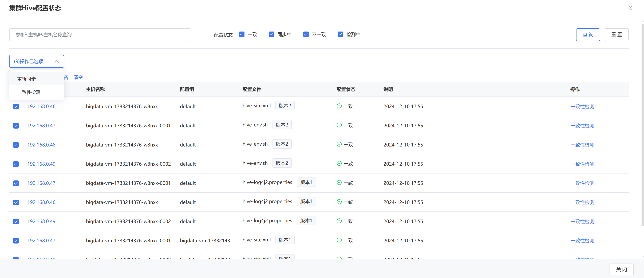Open 192.168.0.46 link in hive-env.sh row
This screenshot has height=278, width=644.
click(x=41, y=145)
